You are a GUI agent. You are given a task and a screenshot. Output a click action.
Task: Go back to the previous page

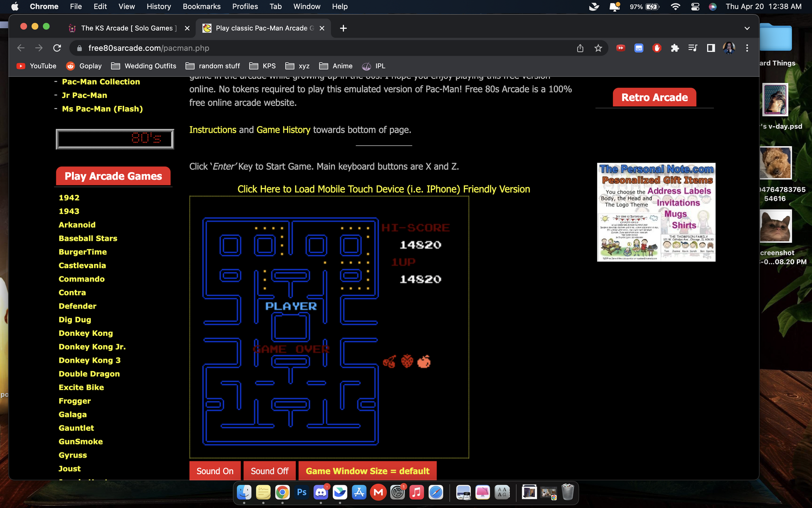[21, 48]
